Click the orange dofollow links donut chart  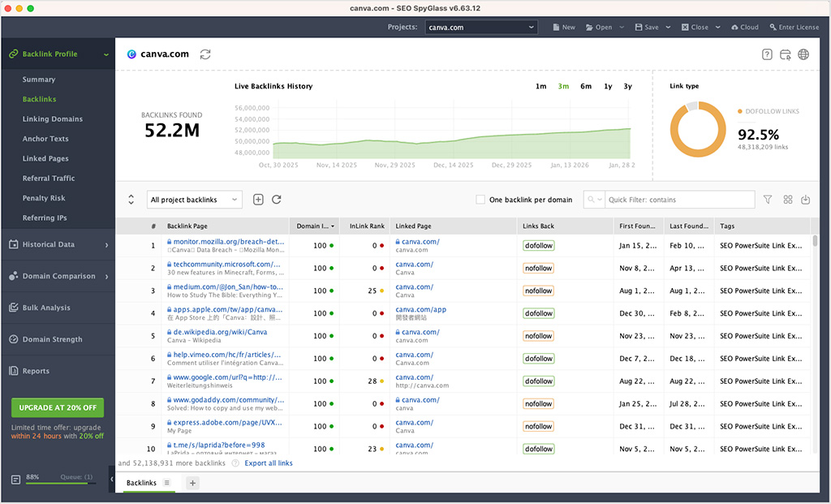coord(698,129)
